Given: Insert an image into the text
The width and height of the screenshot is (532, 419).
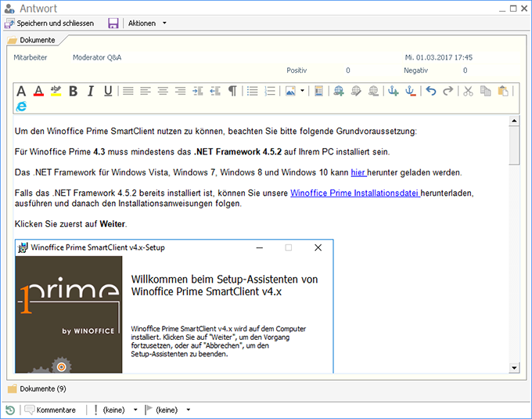Looking at the screenshot, I should tap(290, 91).
